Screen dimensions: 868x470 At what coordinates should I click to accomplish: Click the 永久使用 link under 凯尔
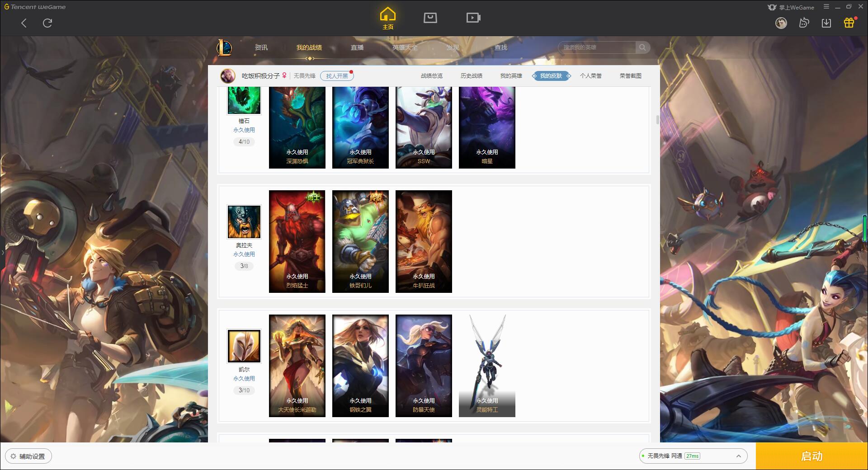[x=244, y=379]
